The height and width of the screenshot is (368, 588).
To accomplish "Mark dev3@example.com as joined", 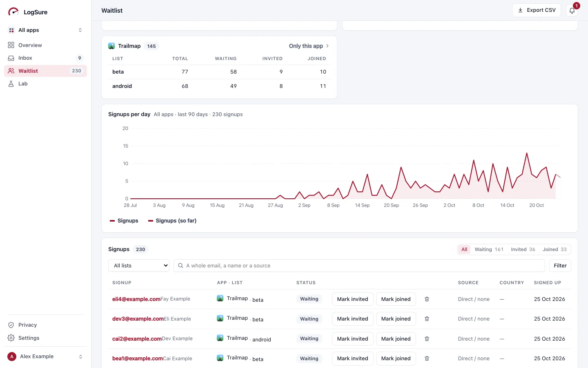I will click(x=396, y=319).
